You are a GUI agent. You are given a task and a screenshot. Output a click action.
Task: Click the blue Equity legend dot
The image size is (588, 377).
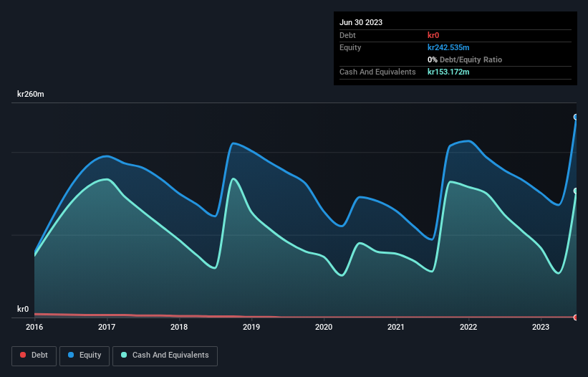click(71, 355)
